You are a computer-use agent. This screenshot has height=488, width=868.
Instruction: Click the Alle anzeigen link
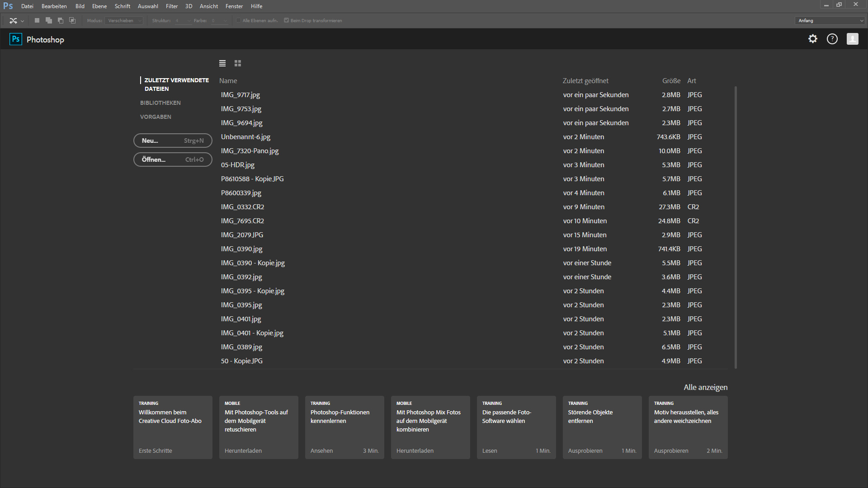[705, 387]
